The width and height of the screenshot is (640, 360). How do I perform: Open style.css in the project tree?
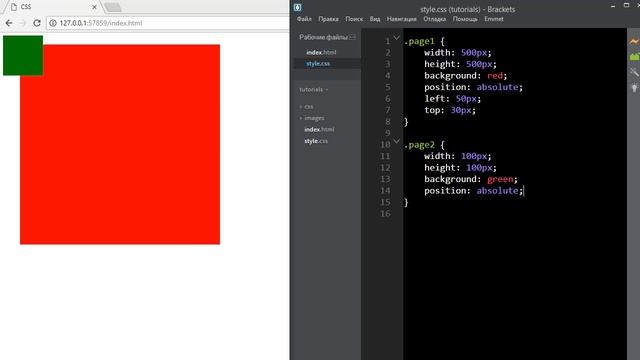click(x=316, y=141)
